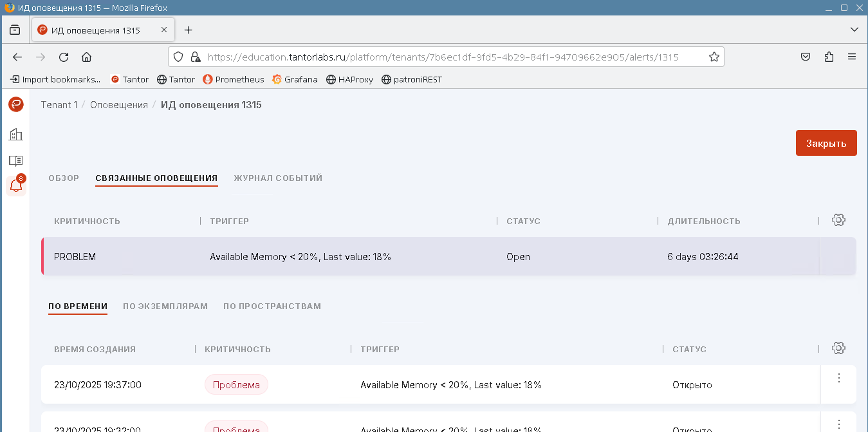Bookmark this page with star icon
Viewport: 868px width, 432px height.
(x=714, y=57)
